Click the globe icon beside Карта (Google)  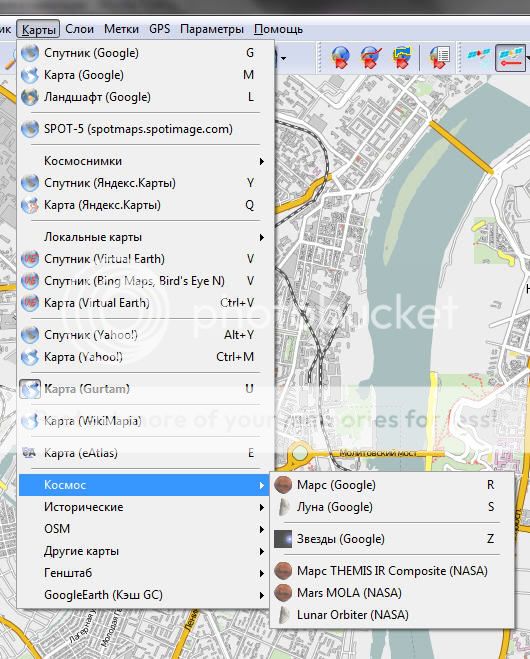(30, 75)
